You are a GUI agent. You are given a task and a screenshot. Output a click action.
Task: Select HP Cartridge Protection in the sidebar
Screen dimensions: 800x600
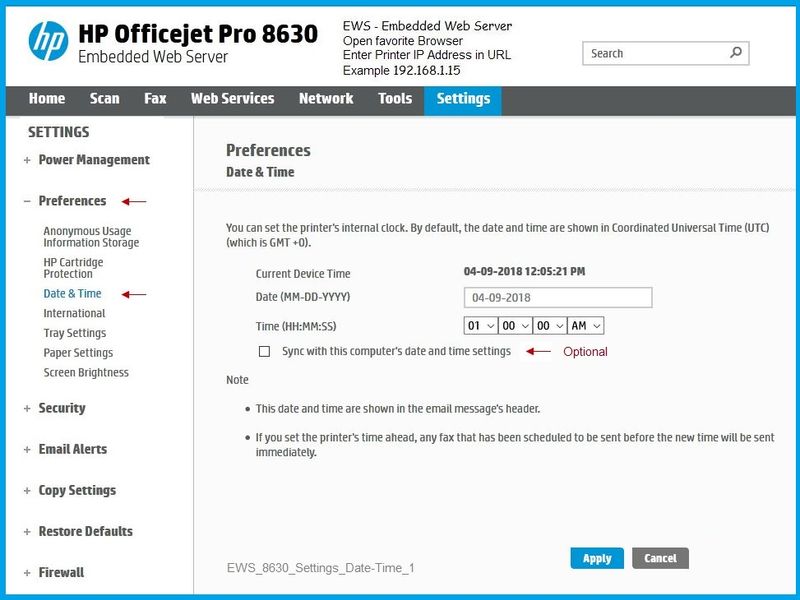point(76,267)
